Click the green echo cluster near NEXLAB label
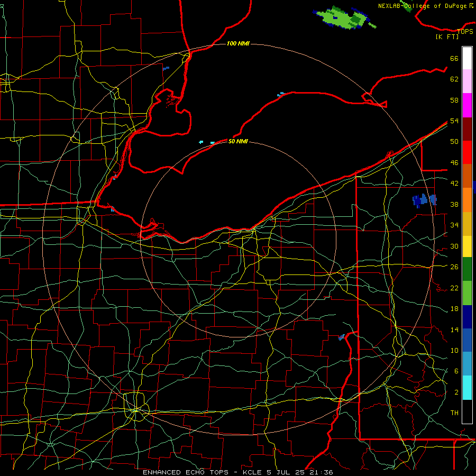 344,18
